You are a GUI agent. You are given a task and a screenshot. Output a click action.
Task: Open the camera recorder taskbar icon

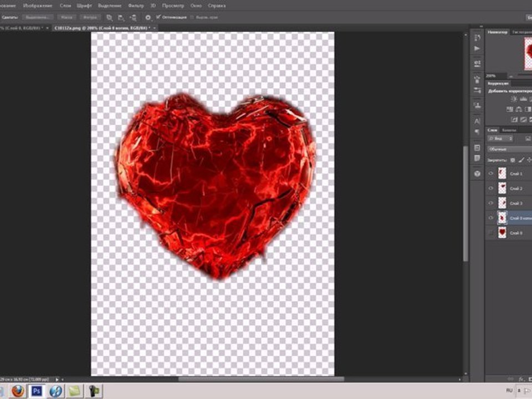click(94, 391)
